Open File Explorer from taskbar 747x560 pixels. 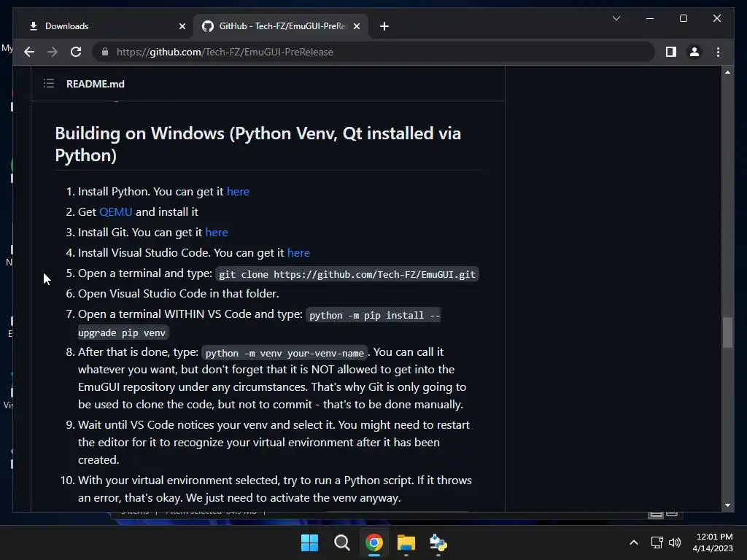coord(406,542)
